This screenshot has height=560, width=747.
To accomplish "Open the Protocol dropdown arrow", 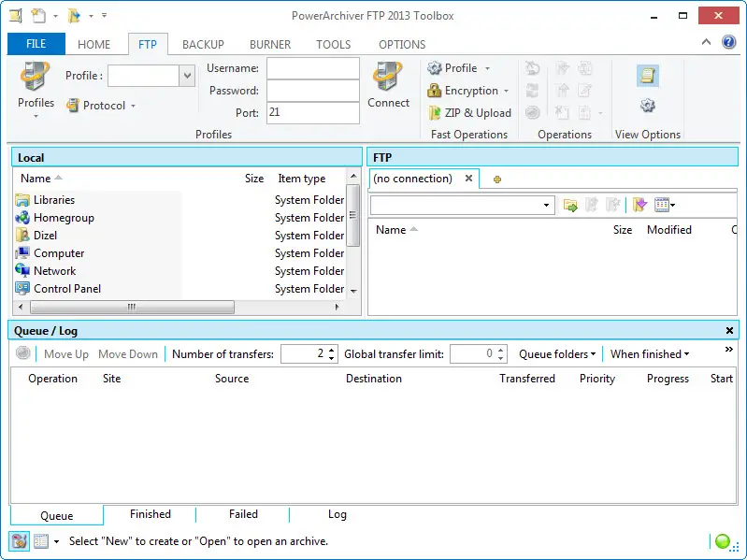I will (134, 106).
